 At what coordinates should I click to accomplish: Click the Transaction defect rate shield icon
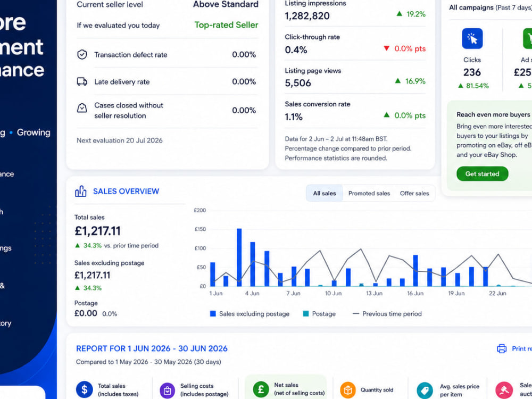[82, 55]
